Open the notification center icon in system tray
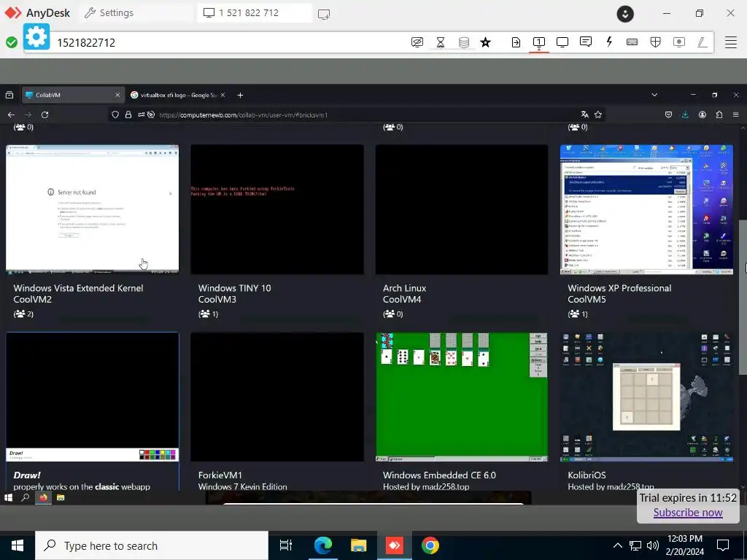 (x=723, y=545)
